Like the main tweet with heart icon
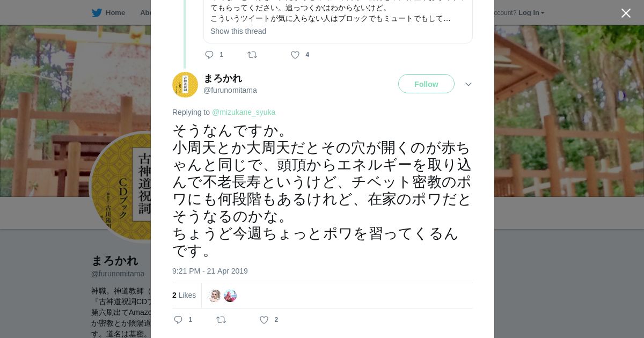This screenshot has height=338, width=644. (264, 320)
